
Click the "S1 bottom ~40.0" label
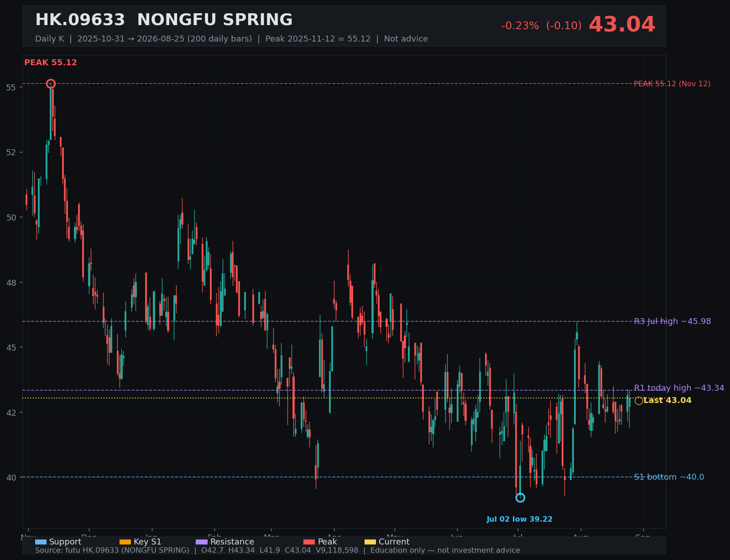(x=669, y=477)
